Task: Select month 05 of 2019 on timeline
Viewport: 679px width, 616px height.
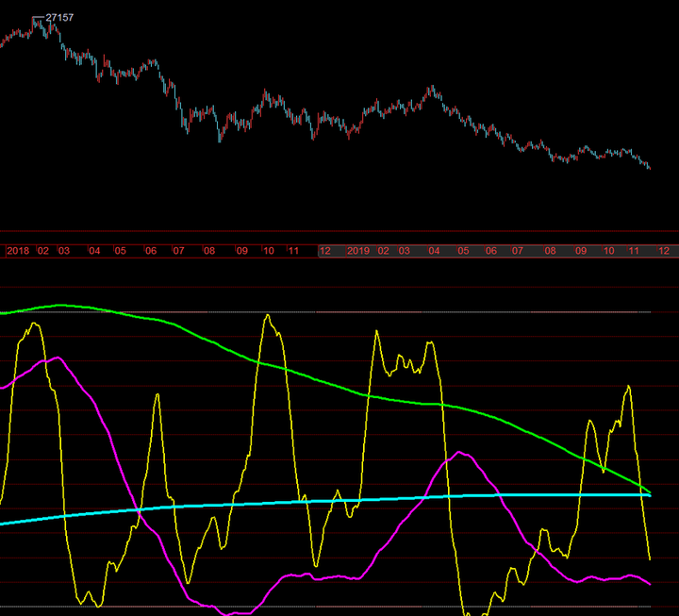Action: pyautogui.click(x=463, y=251)
